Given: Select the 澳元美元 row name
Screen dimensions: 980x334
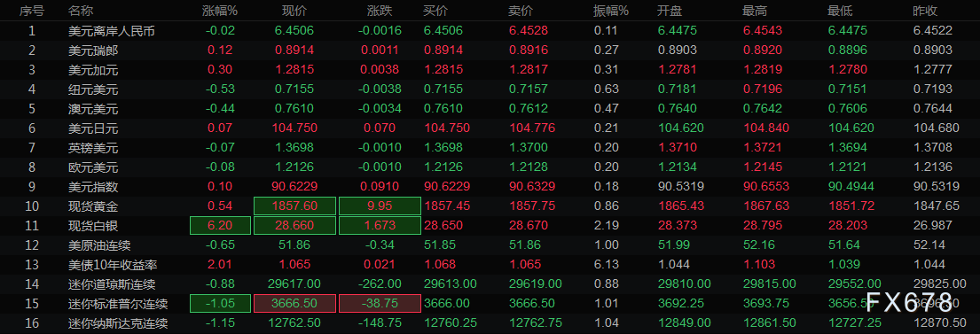Looking at the screenshot, I should [x=92, y=109].
